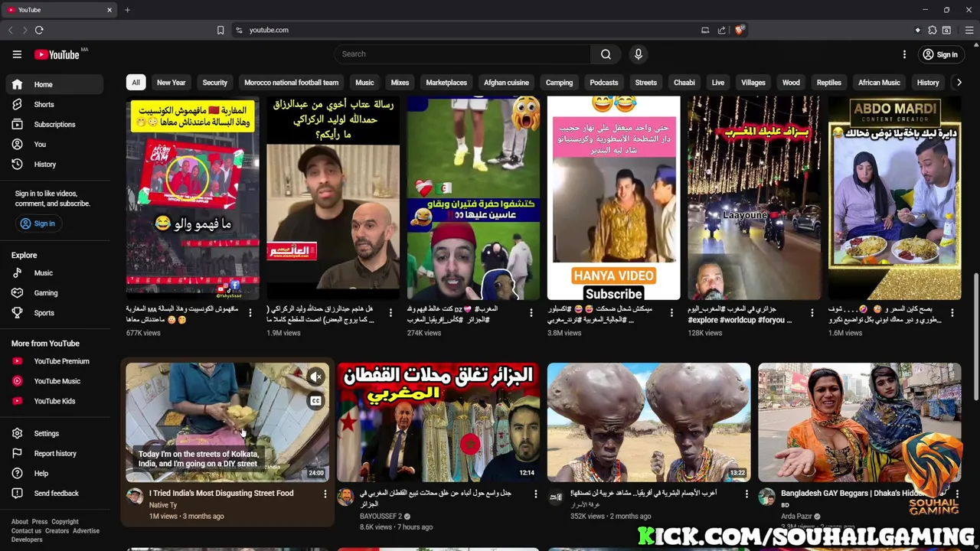Select the All filter chip
The width and height of the screenshot is (980, 551).
pos(136,83)
